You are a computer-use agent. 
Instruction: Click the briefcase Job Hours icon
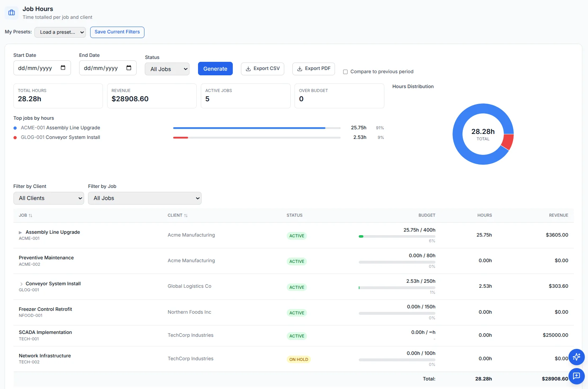pos(12,13)
